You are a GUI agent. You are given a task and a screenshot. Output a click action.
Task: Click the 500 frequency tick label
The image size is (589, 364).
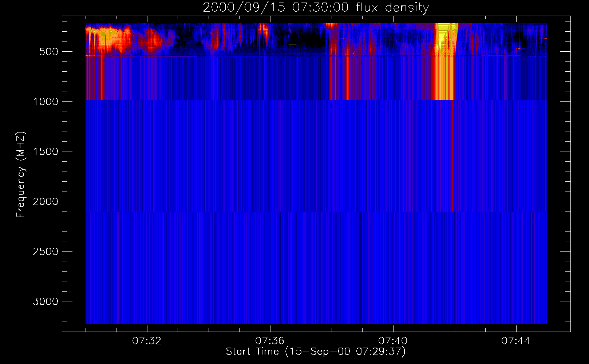coord(49,52)
